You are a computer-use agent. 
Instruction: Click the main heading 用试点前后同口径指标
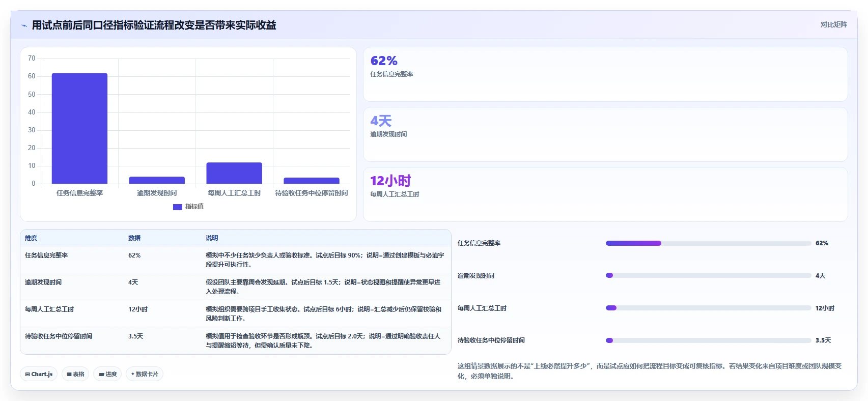[x=154, y=25]
